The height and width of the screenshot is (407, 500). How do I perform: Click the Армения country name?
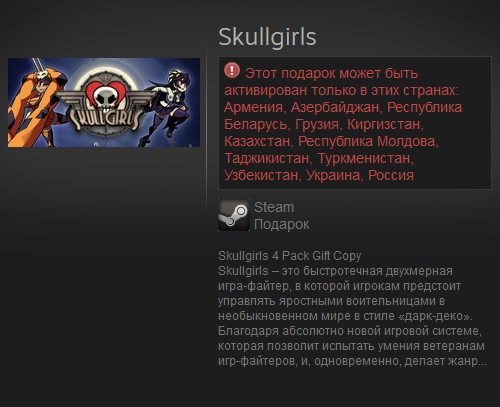click(253, 107)
